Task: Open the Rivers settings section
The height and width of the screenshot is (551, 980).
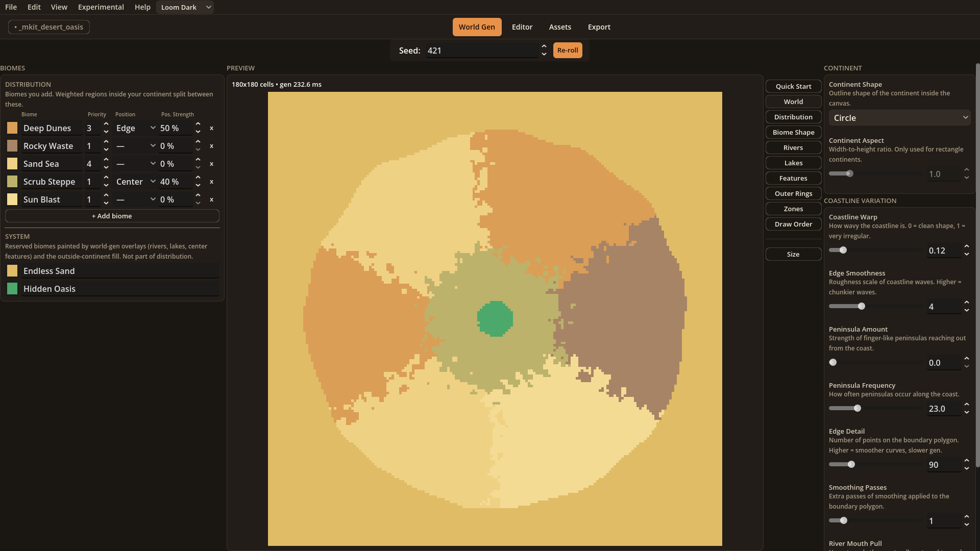Action: tap(793, 147)
